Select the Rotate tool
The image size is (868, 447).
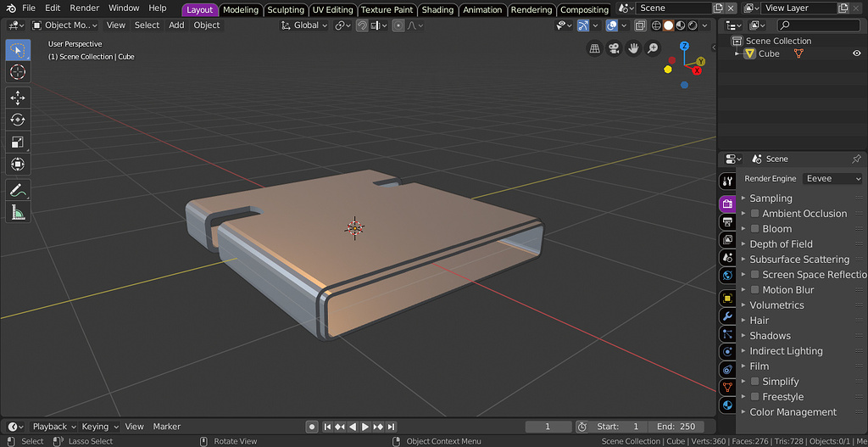18,120
